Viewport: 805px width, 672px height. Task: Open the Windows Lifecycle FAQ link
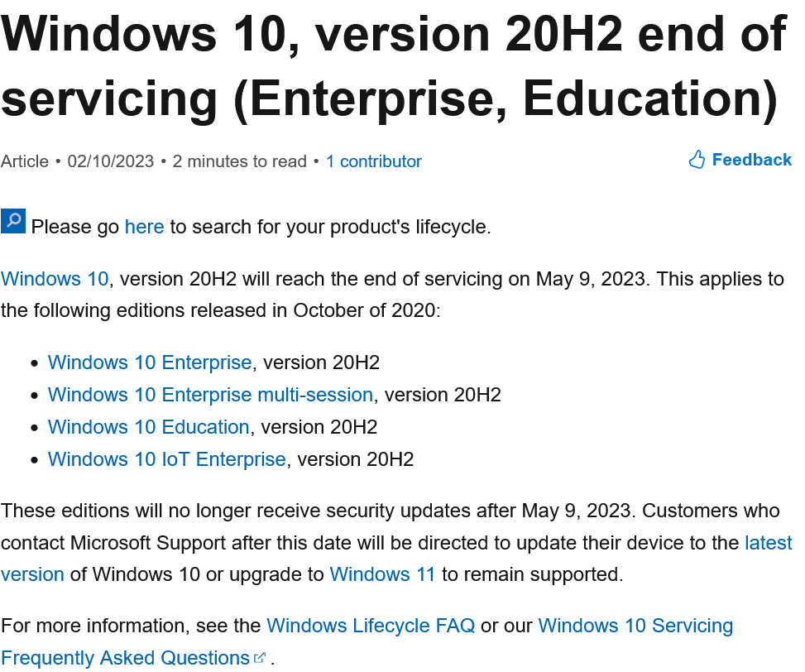click(371, 626)
